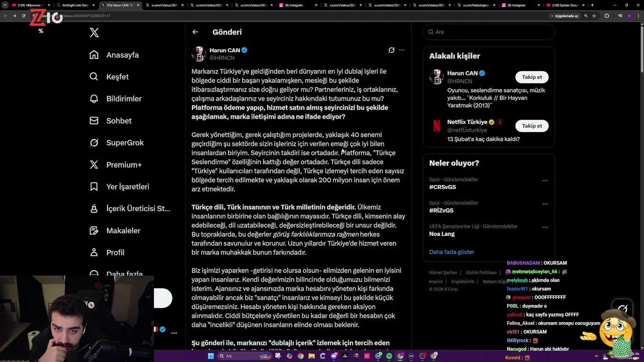Open options for the #RİZvGS trend

pyautogui.click(x=545, y=204)
